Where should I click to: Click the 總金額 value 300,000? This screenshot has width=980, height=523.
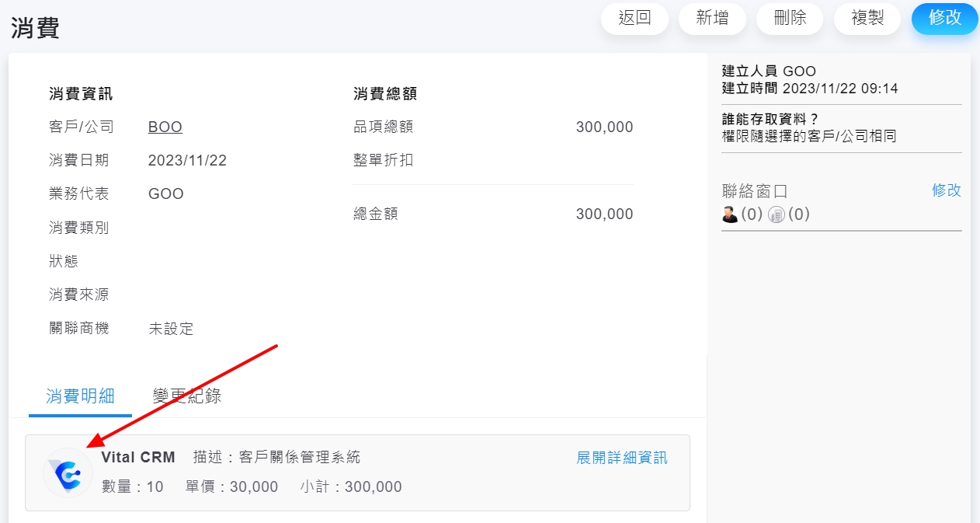point(604,214)
